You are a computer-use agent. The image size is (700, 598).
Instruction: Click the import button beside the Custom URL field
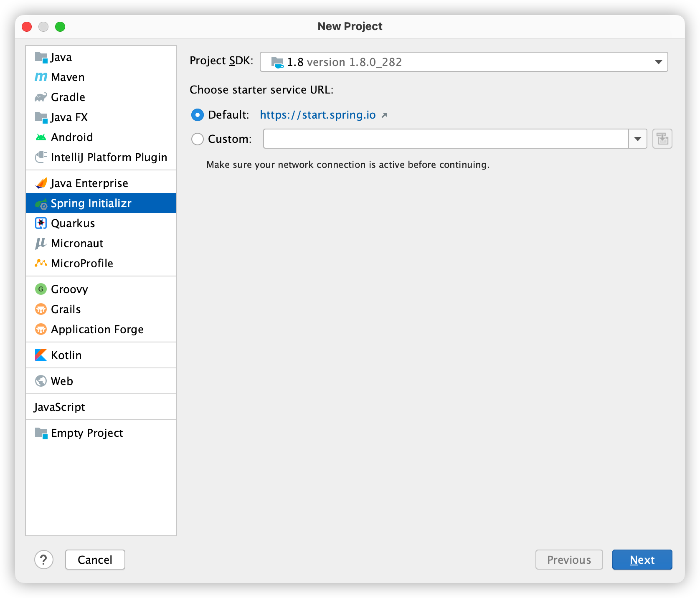coord(662,139)
